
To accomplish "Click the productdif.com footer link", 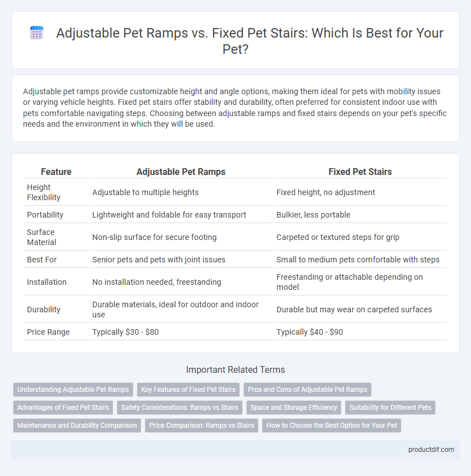I will (431, 450).
